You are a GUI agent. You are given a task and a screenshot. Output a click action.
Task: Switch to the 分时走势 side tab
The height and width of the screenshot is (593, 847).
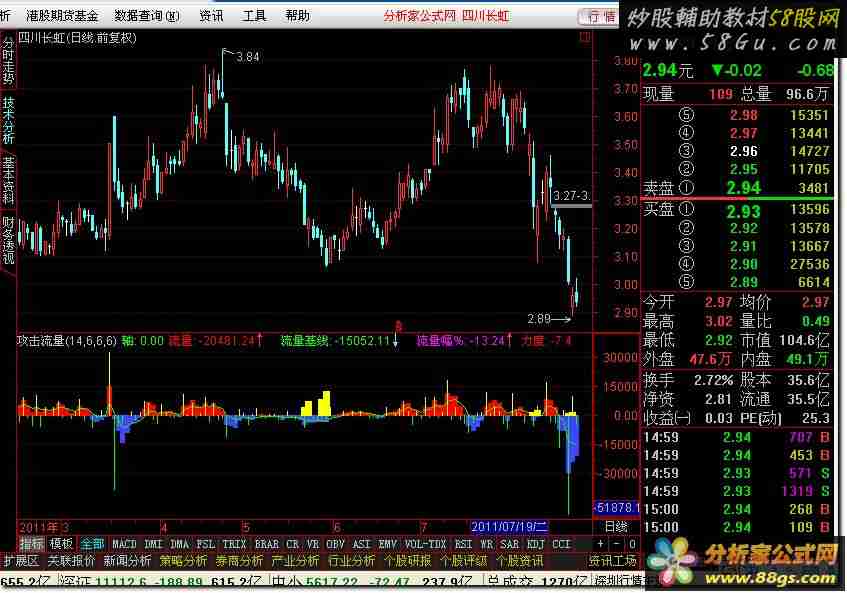pyautogui.click(x=8, y=60)
